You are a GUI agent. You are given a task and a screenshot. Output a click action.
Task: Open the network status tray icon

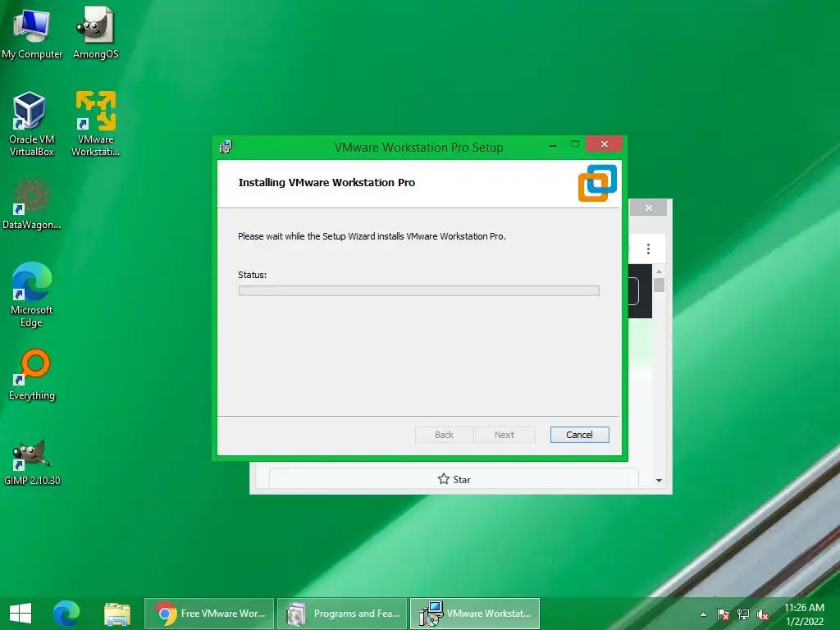point(743,614)
